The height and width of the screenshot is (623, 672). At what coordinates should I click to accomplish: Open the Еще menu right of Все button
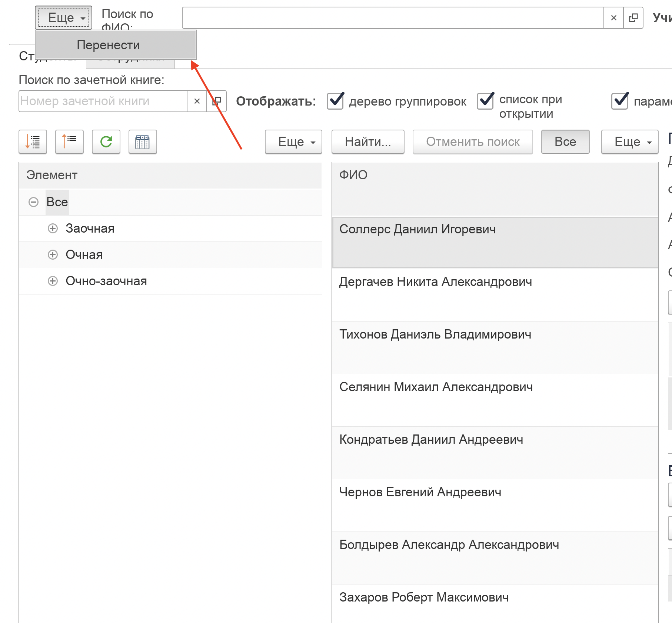pyautogui.click(x=629, y=141)
